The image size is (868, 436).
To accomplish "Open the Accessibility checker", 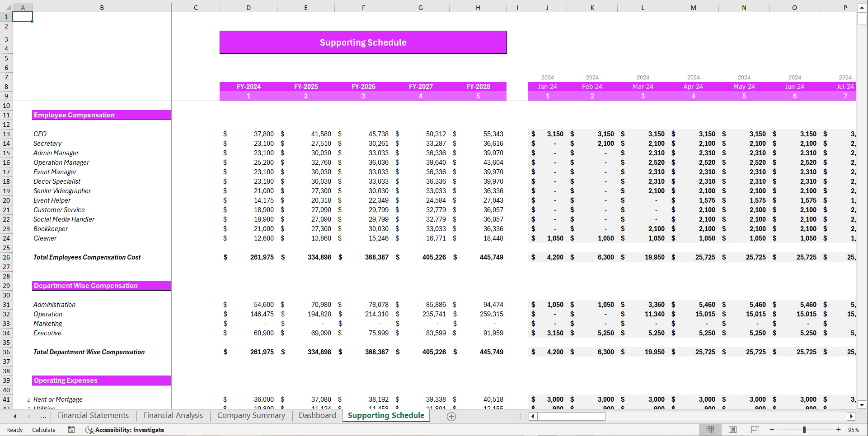I will pos(125,430).
